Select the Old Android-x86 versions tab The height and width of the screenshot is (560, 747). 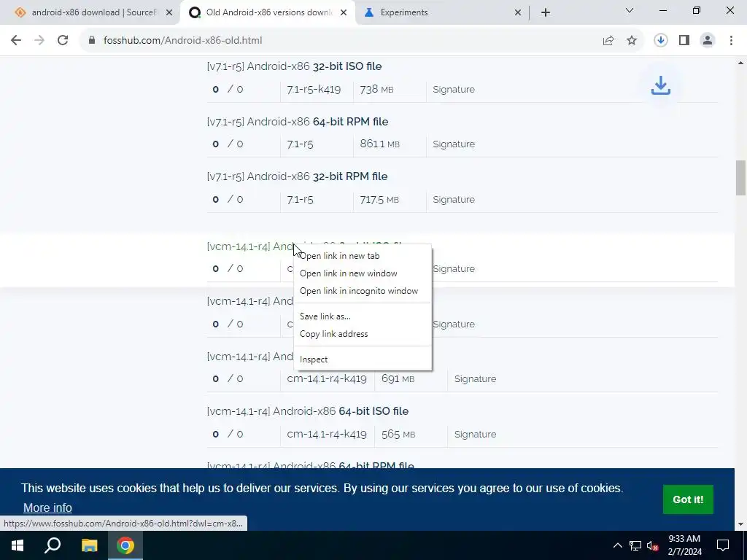(268, 12)
